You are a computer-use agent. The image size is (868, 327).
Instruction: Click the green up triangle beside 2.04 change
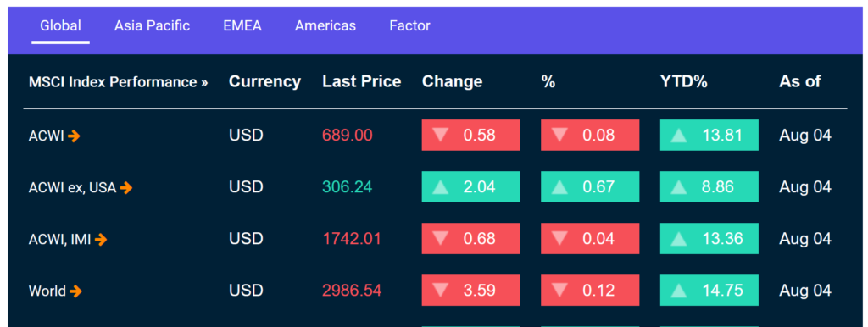tap(441, 187)
